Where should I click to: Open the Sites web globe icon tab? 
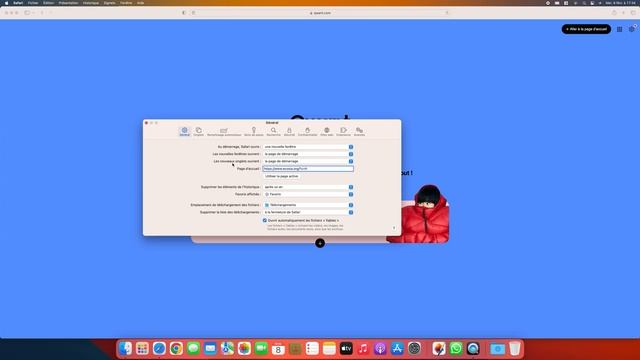click(327, 131)
